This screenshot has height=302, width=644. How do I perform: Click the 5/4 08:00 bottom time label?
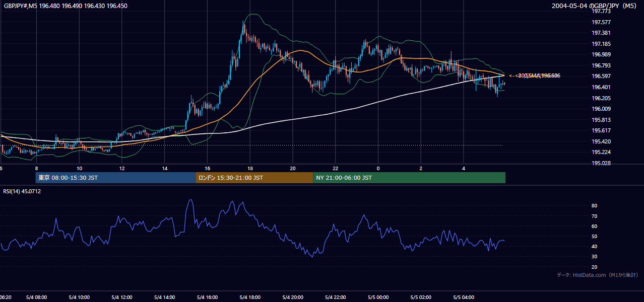[x=37, y=297]
